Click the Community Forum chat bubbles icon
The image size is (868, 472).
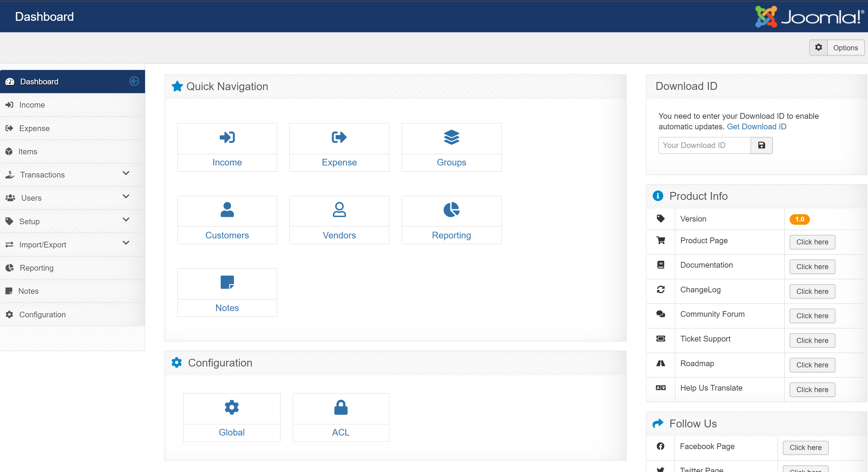[x=660, y=314]
